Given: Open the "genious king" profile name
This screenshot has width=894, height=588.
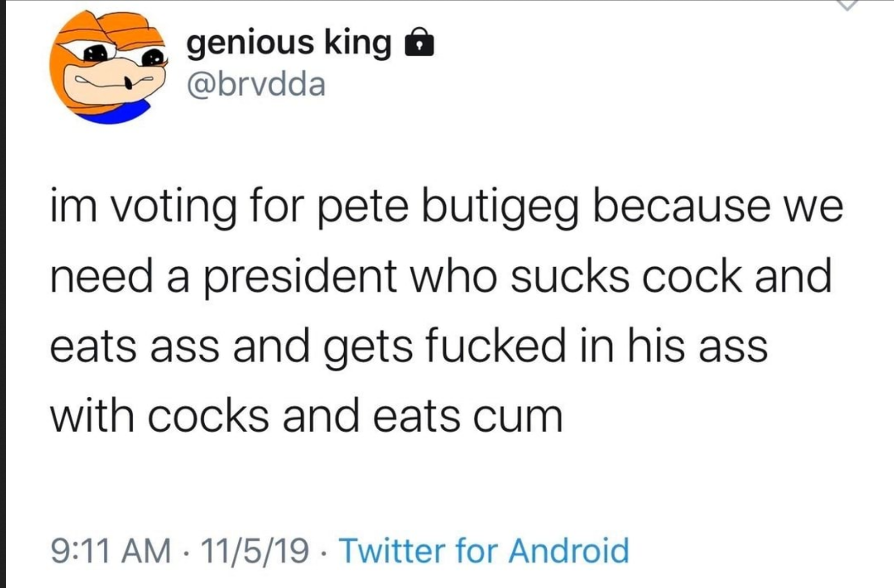Looking at the screenshot, I should point(289,43).
